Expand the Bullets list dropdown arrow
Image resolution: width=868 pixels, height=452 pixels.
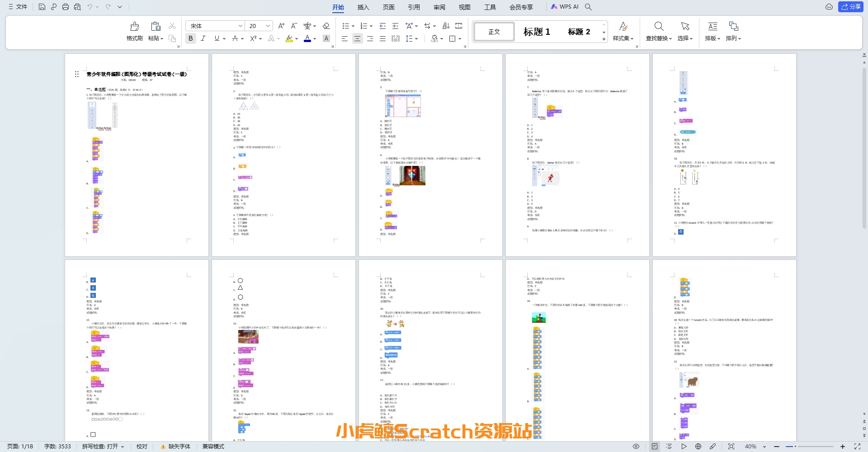[353, 26]
